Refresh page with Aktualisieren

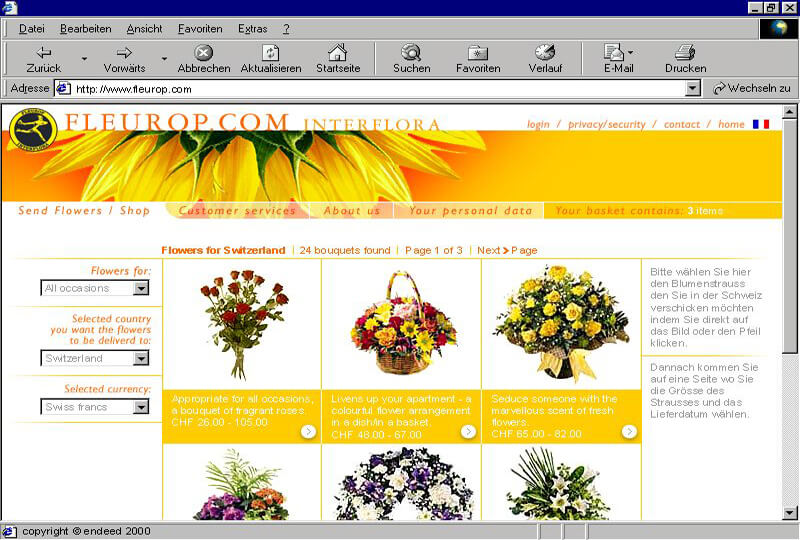271,59
